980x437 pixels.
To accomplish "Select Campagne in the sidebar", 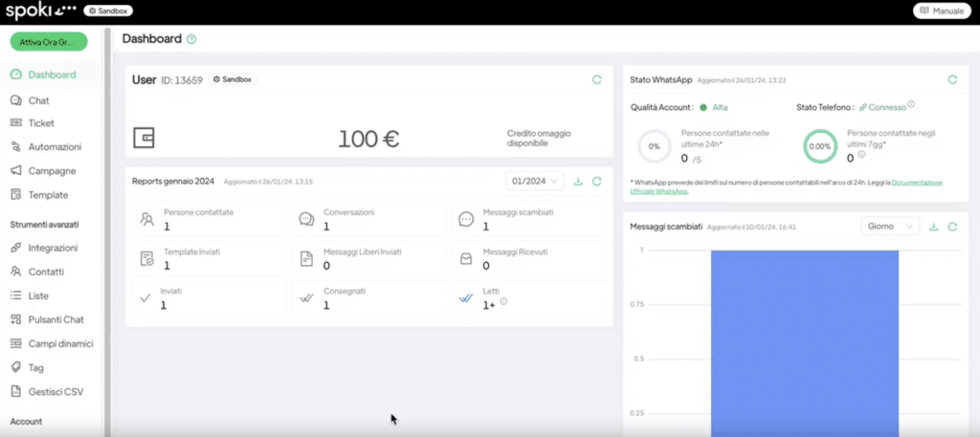I will coord(52,171).
